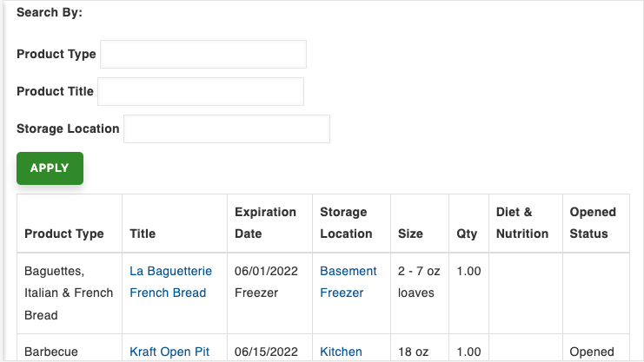Click the Storage Location table column header
This screenshot has width=644, height=362.
click(x=346, y=223)
